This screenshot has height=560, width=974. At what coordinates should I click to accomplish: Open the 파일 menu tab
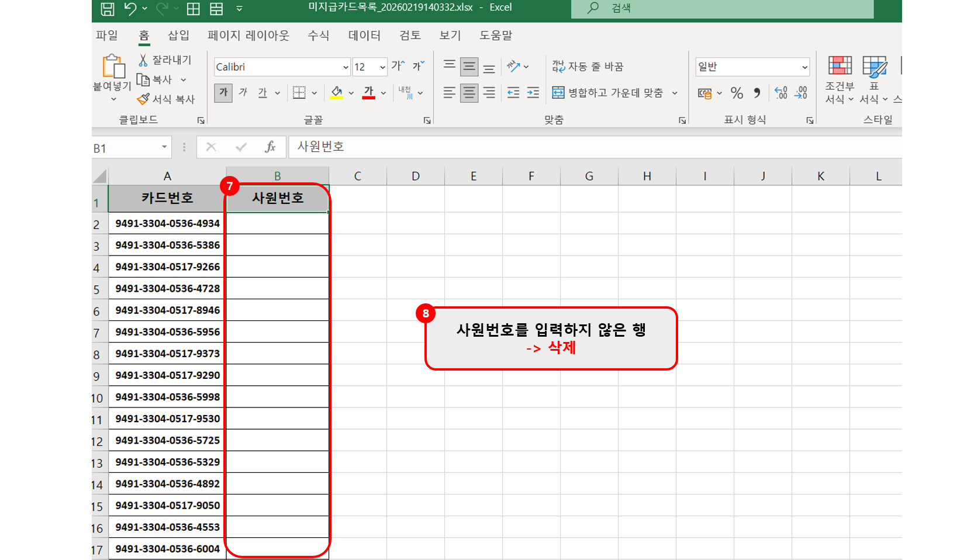click(107, 35)
